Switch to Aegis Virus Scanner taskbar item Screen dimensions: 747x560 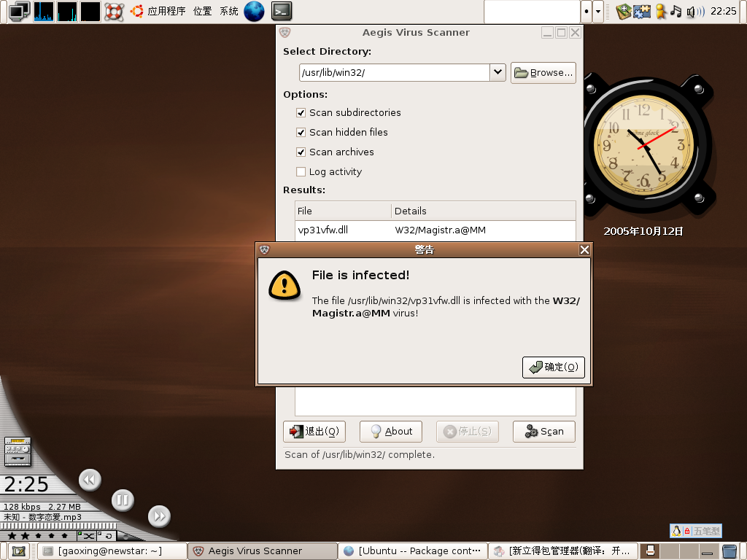coord(262,551)
